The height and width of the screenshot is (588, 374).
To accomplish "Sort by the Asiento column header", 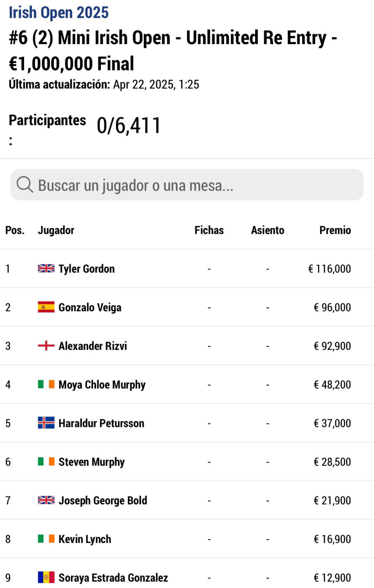I will click(x=268, y=230).
